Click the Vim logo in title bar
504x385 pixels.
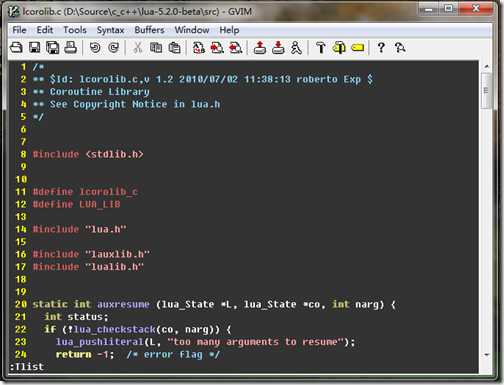click(x=14, y=12)
